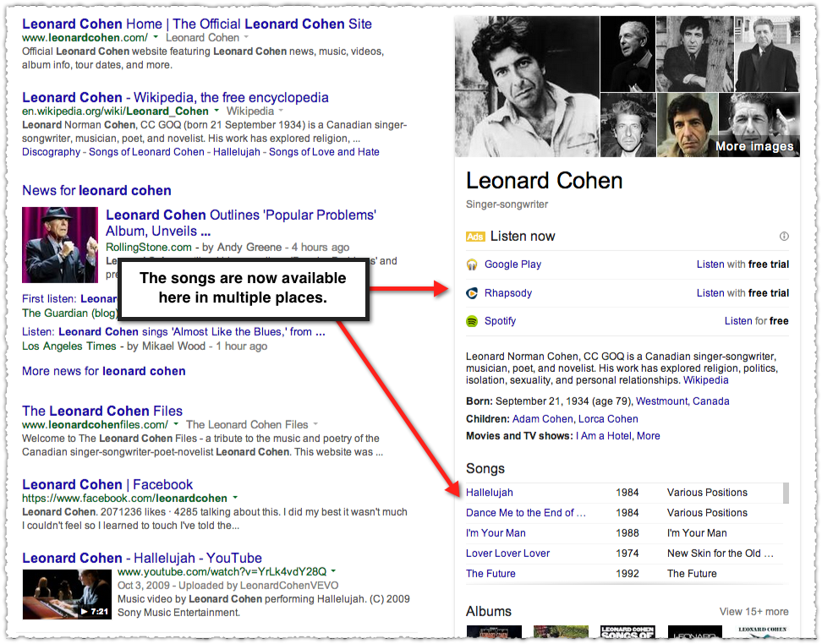Click the Spotify green logo icon
Screen dimensions: 822x644
472,321
